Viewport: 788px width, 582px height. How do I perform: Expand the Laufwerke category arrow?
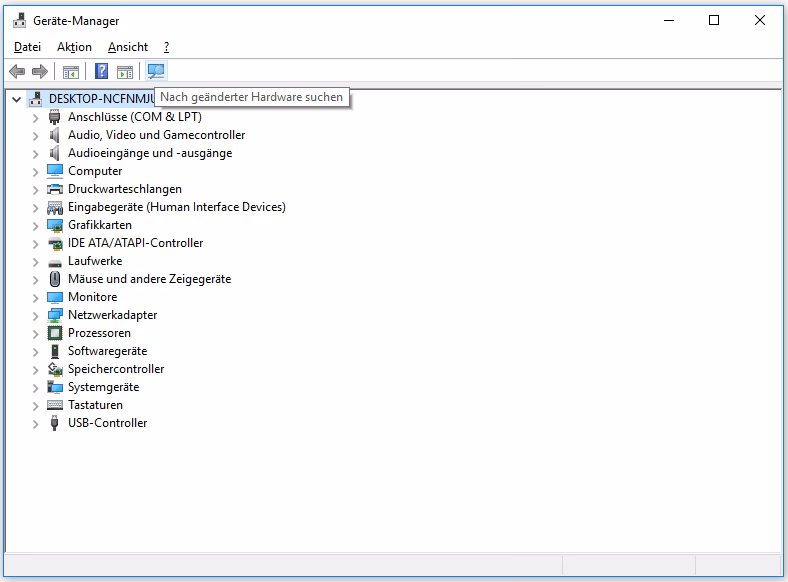36,261
